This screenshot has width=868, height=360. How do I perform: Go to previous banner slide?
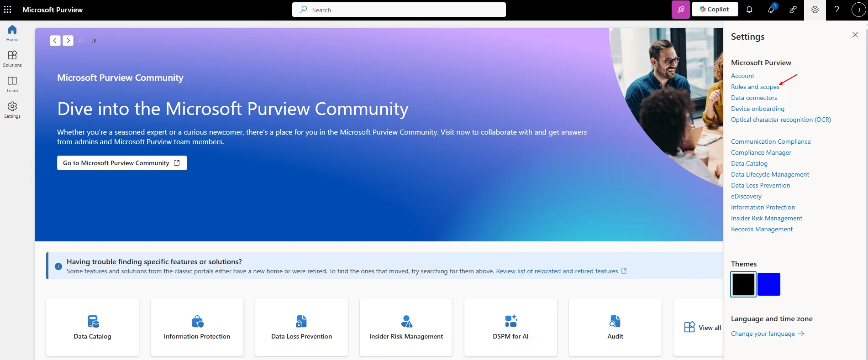(55, 41)
